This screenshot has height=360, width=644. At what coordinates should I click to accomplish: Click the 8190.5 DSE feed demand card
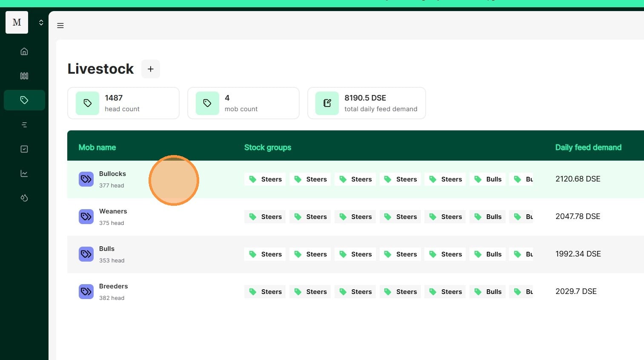coord(366,103)
